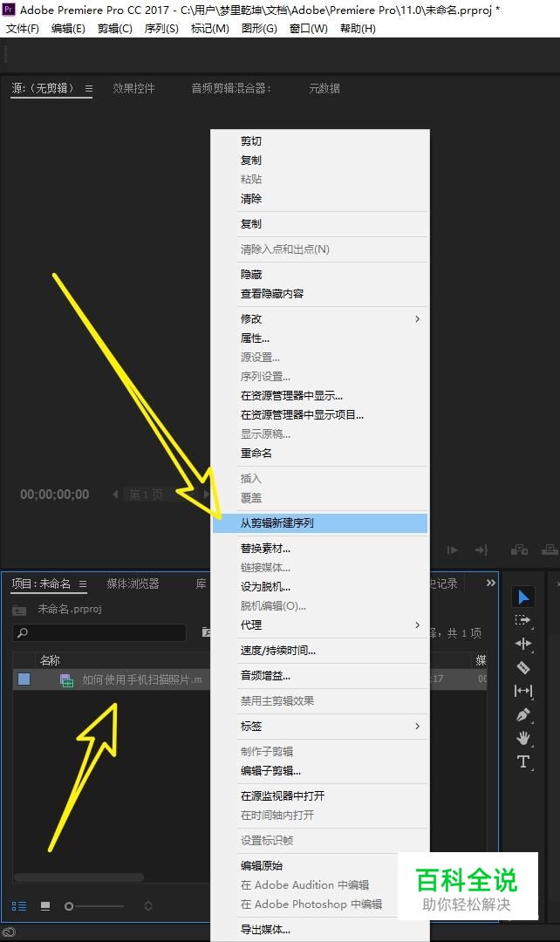Select the Hand tool
The height and width of the screenshot is (942, 560).
522,738
